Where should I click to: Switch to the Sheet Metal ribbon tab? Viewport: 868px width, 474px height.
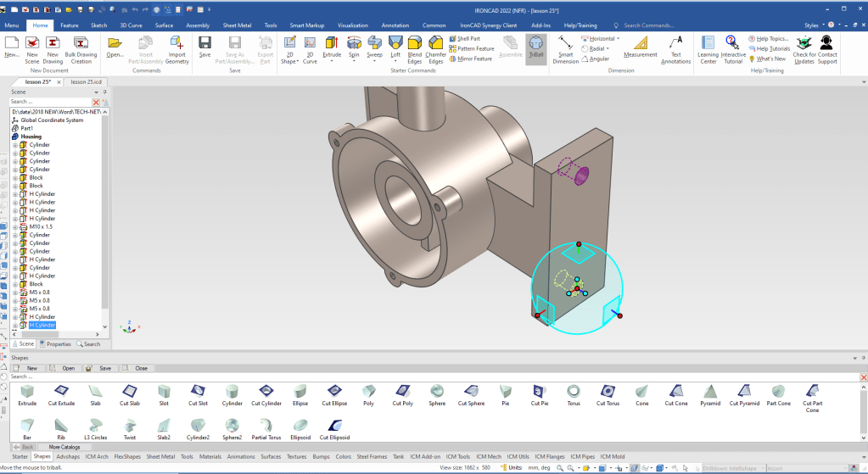pyautogui.click(x=237, y=25)
